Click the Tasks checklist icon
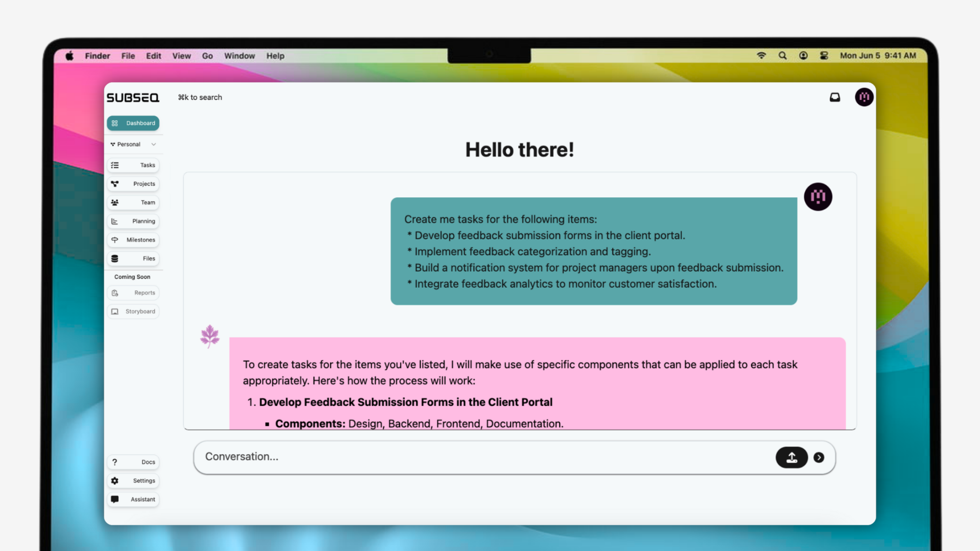 (x=115, y=165)
